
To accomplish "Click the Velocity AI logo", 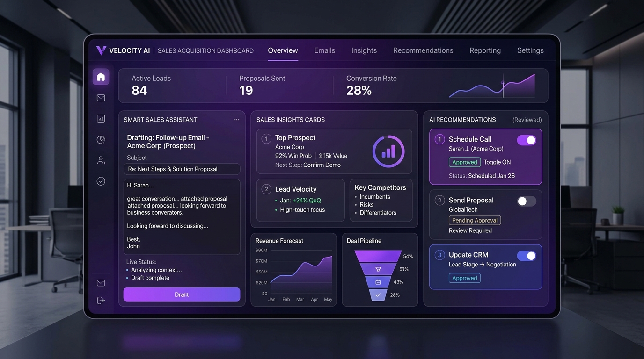I will 123,50.
